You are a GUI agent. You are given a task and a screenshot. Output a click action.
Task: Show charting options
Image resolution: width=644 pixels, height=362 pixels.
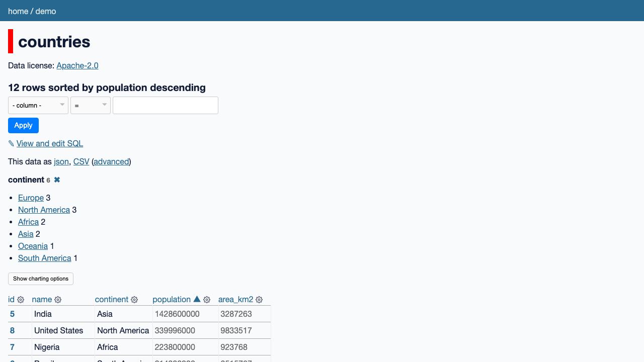tap(41, 279)
